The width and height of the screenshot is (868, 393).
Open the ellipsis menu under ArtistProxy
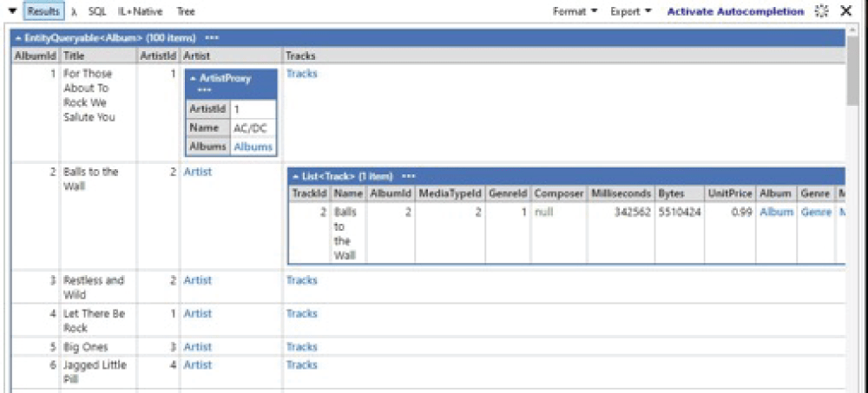pyautogui.click(x=204, y=91)
